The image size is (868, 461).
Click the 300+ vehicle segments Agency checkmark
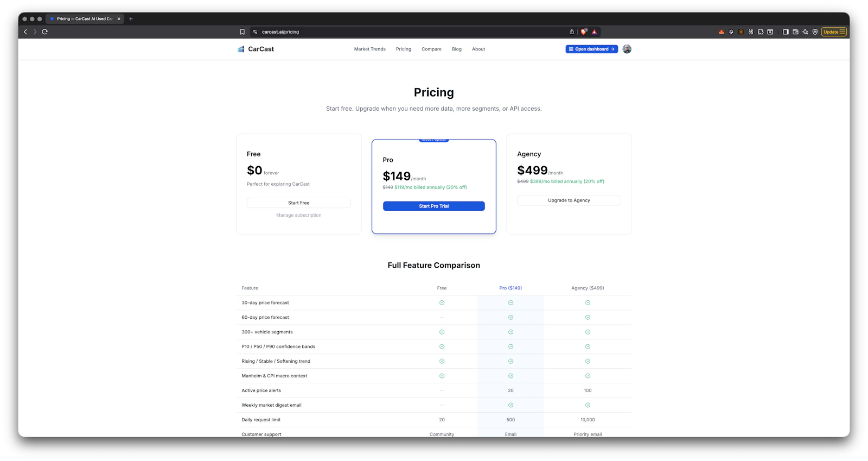coord(588,332)
